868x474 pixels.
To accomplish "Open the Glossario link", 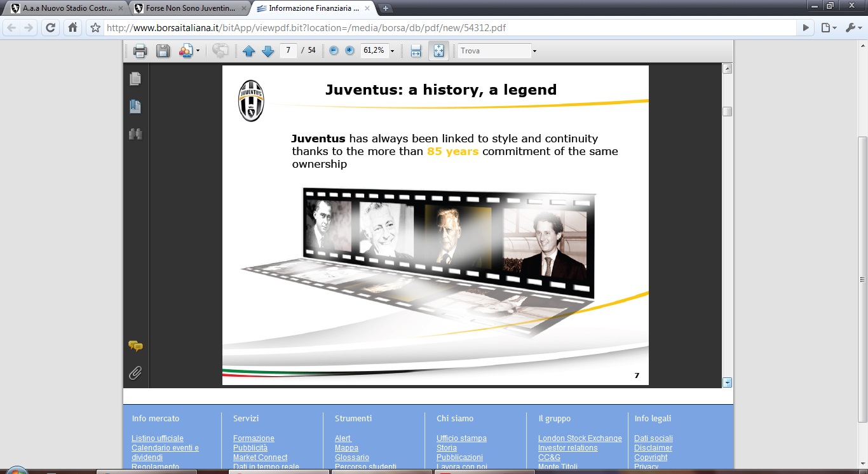I will click(x=352, y=457).
